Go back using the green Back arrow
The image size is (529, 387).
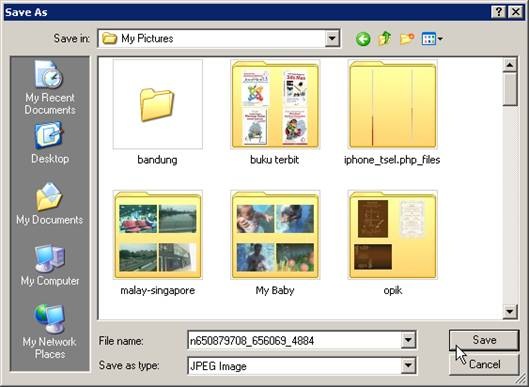click(363, 39)
